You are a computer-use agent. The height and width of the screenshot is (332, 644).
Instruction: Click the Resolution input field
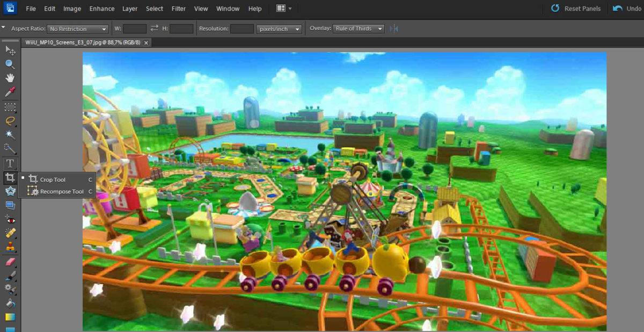tap(241, 29)
